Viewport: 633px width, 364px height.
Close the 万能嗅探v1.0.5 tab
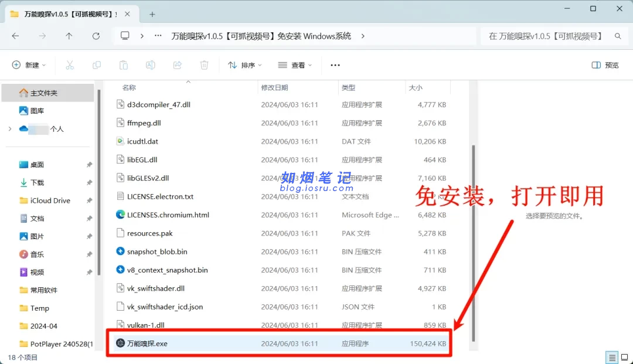[x=127, y=14]
